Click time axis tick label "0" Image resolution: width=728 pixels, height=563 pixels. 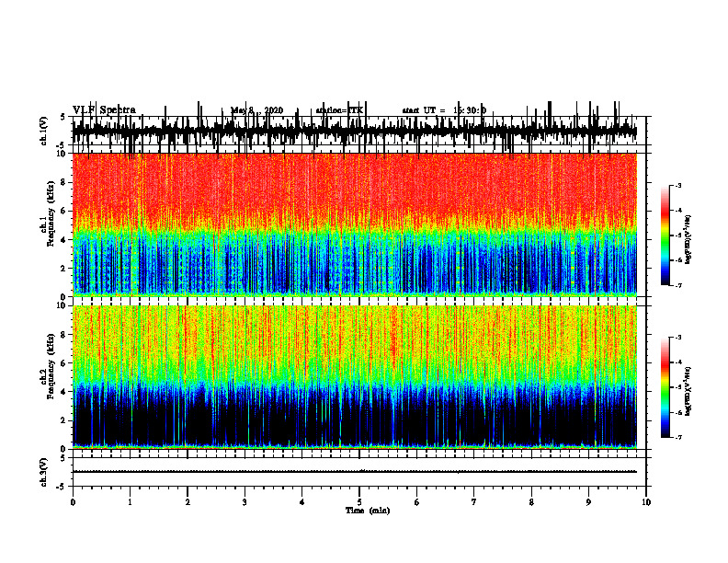click(x=73, y=502)
